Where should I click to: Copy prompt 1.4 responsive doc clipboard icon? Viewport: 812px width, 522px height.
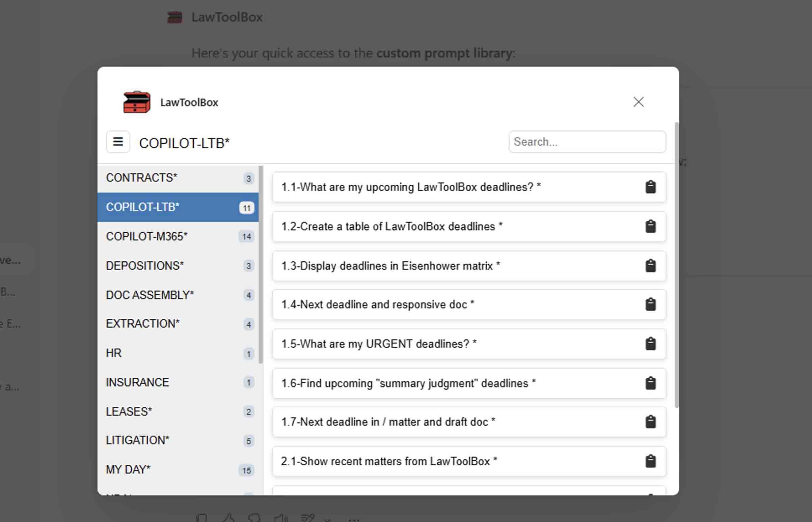(x=650, y=304)
